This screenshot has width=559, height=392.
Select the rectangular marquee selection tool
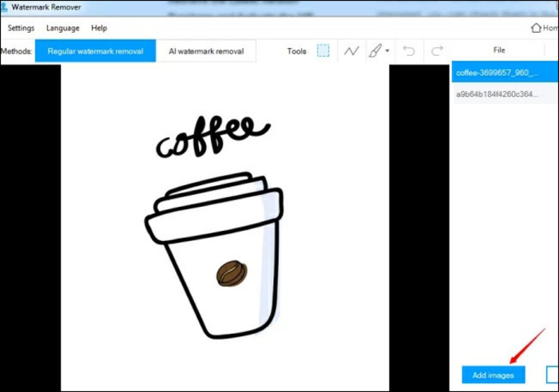tap(323, 50)
